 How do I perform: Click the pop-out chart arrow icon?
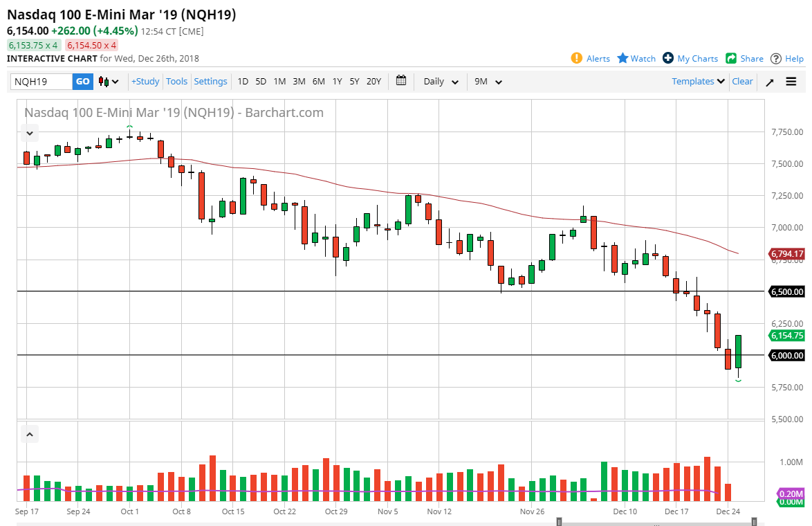[769, 81]
